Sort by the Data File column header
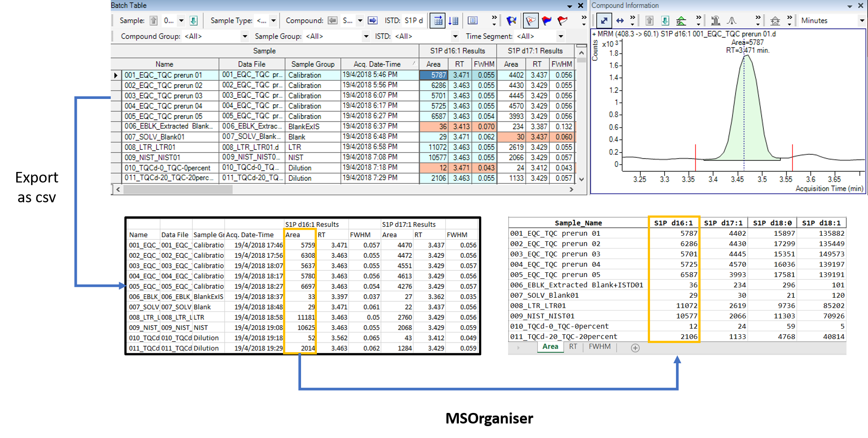Screen dimensions: 868x438 (x=252, y=64)
